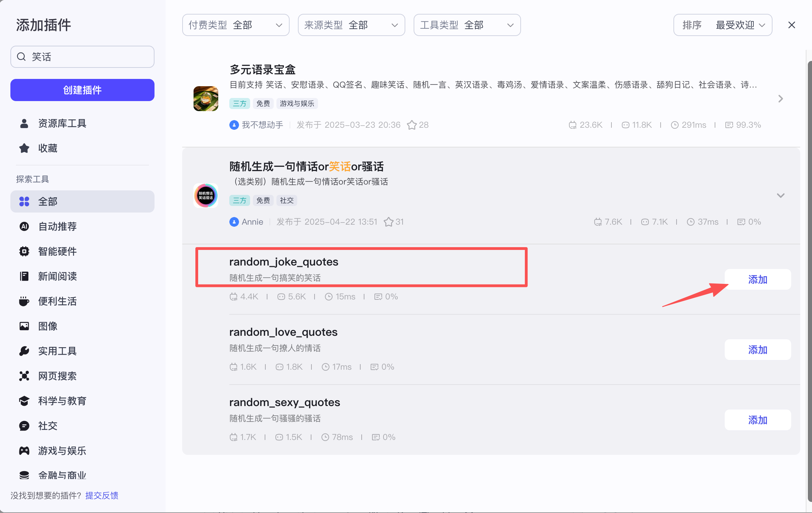Expand the 多元语录宝盒 plugin chevron
Viewport: 812px width, 513px height.
[780, 99]
